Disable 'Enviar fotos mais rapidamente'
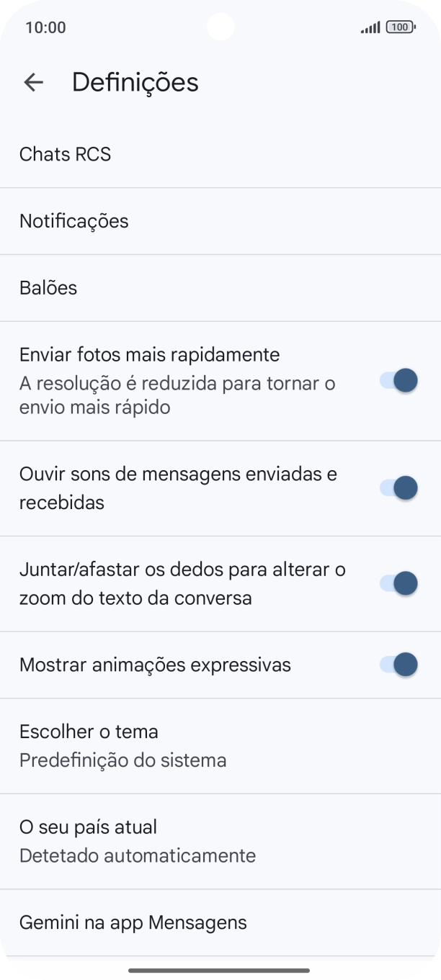 pos(396,380)
